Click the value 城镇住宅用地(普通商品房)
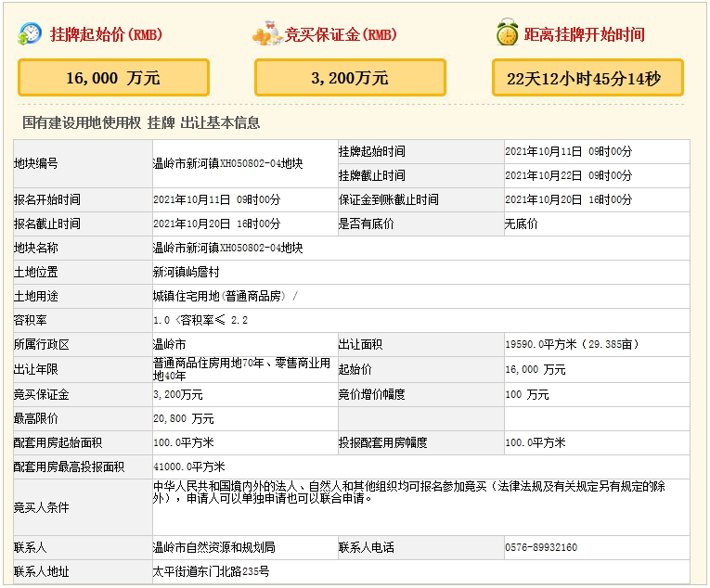This screenshot has height=588, width=710. point(219,296)
